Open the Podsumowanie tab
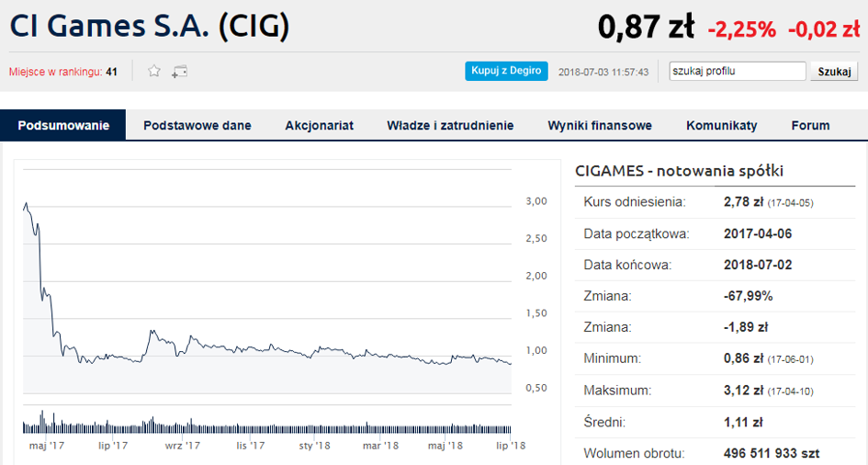Image resolution: width=868 pixels, height=465 pixels. pos(63,125)
